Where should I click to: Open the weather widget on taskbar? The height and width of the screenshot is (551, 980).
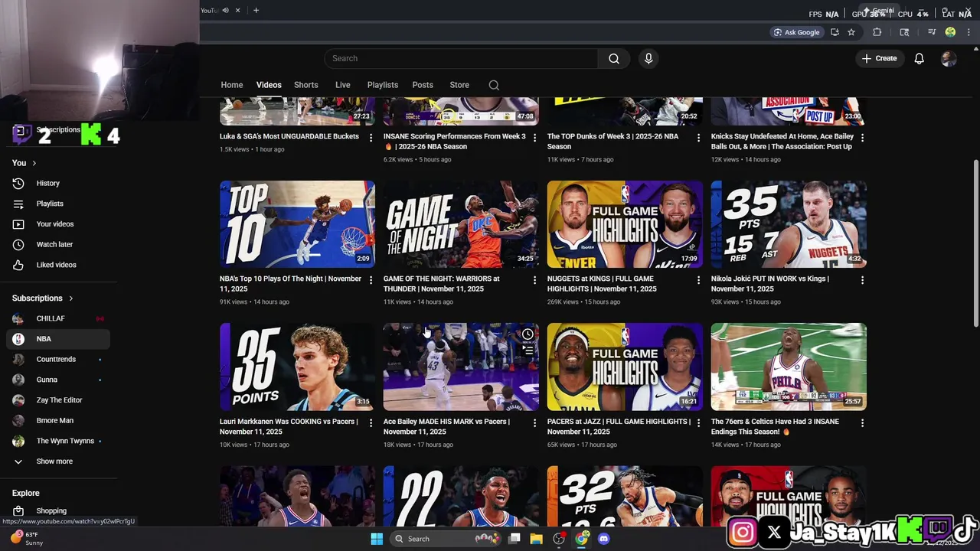[28, 539]
